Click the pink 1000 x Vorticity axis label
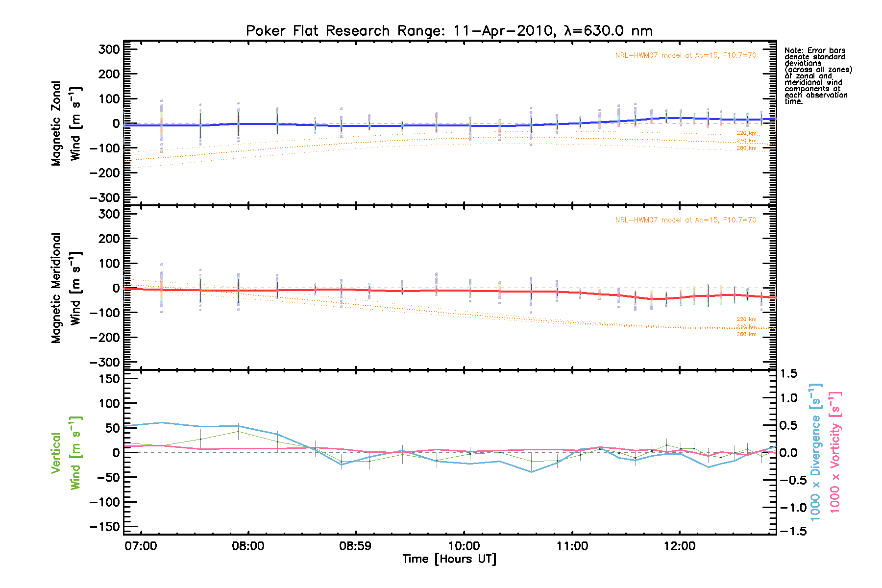The width and height of the screenshot is (882, 588). [835, 452]
